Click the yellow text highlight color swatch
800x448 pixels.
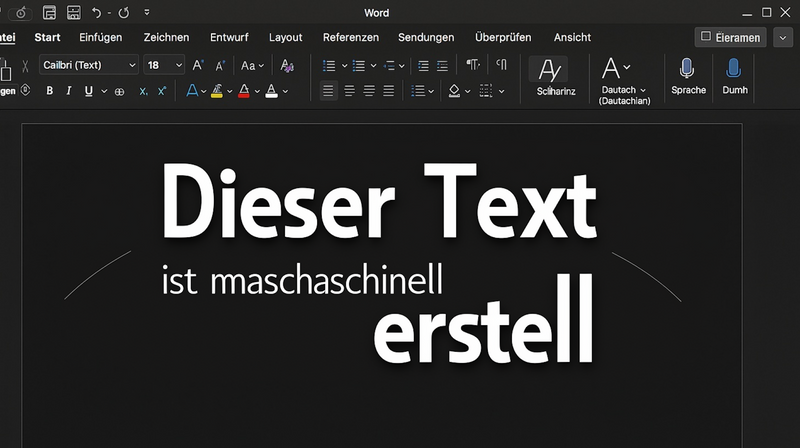click(216, 91)
